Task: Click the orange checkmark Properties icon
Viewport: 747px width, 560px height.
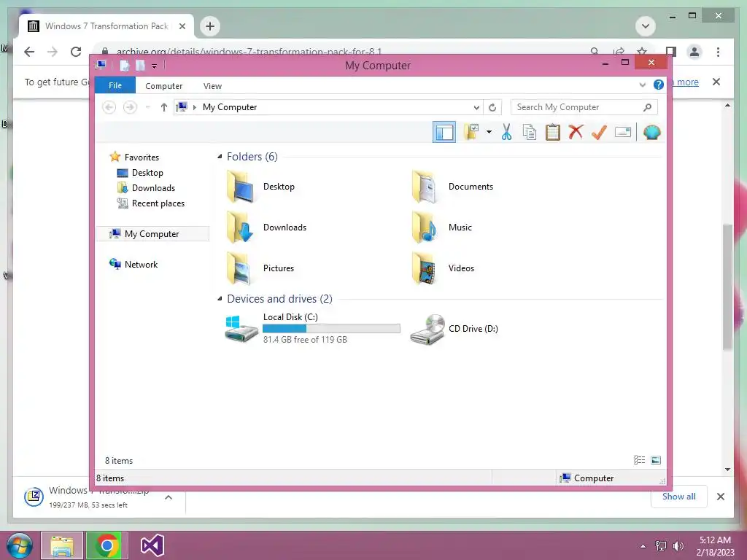Action: [x=600, y=132]
